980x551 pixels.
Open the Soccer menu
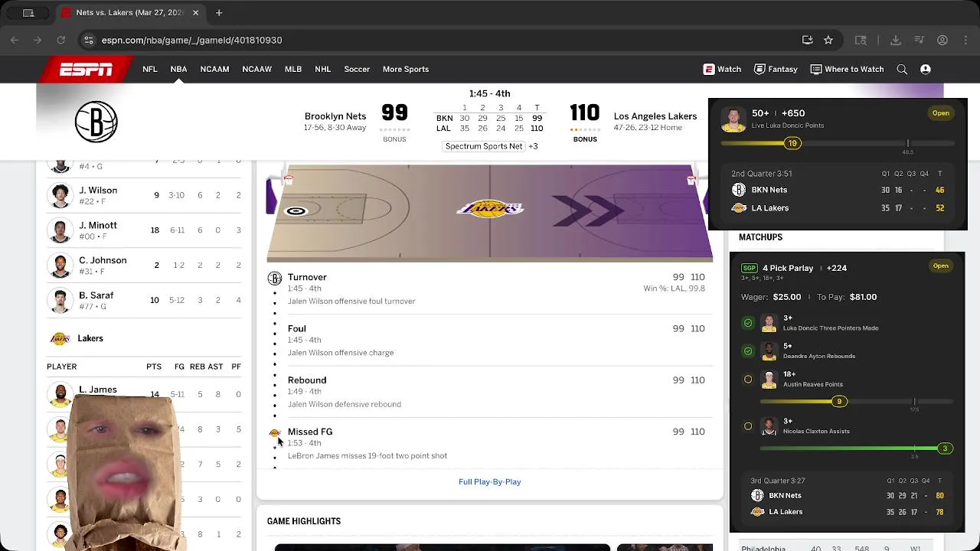coord(357,69)
